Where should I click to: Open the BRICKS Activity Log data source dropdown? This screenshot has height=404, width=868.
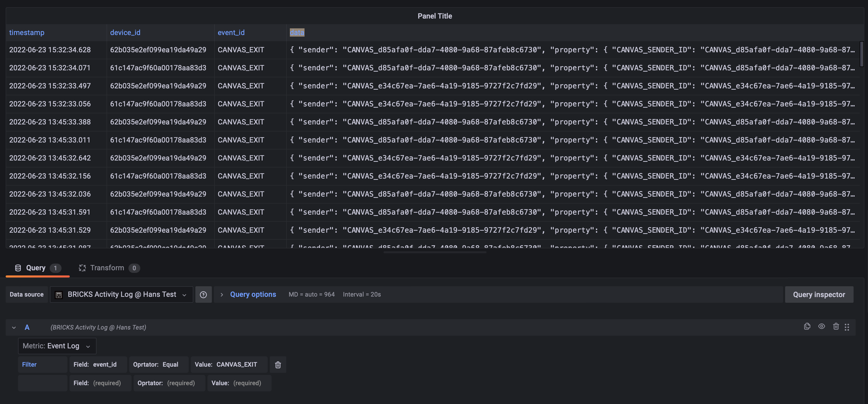pos(122,294)
